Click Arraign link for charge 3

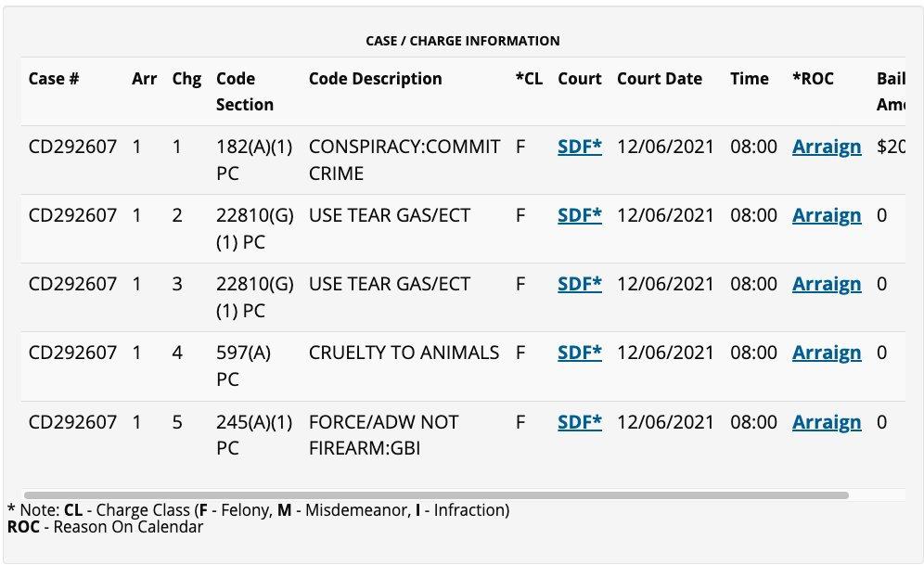point(826,284)
